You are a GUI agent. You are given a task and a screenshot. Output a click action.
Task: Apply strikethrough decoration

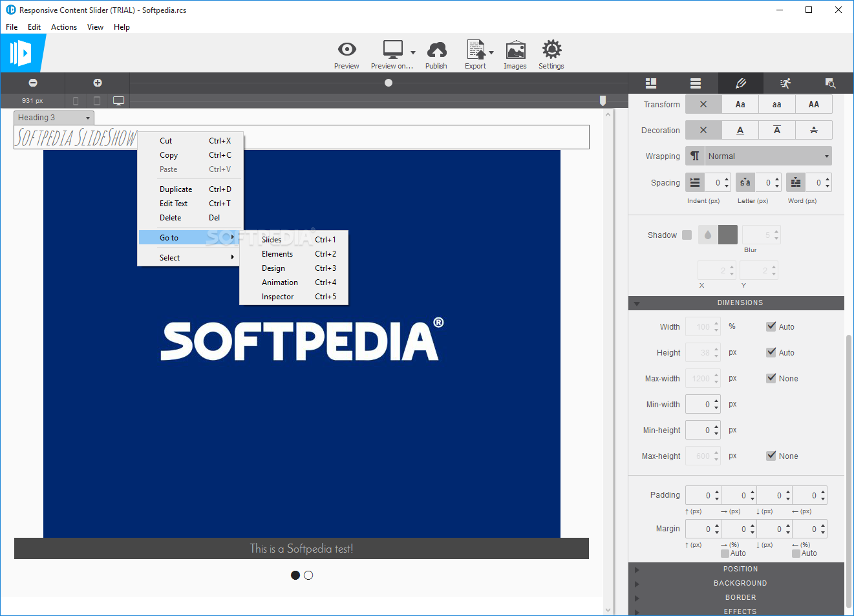(814, 130)
